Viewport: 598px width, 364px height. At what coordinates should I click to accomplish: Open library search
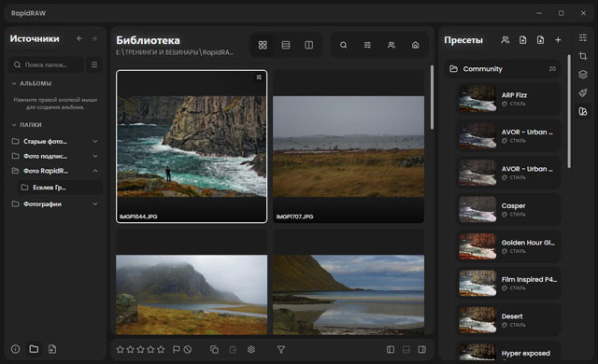pyautogui.click(x=343, y=45)
